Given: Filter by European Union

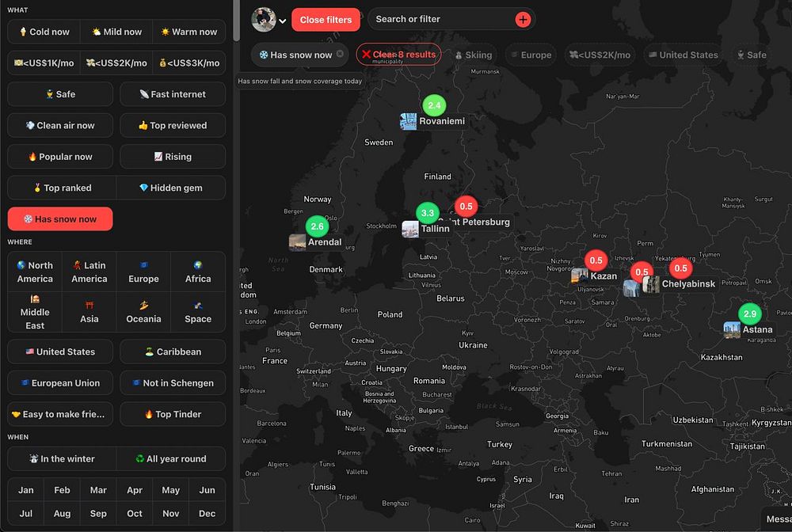Looking at the screenshot, I should 60,383.
